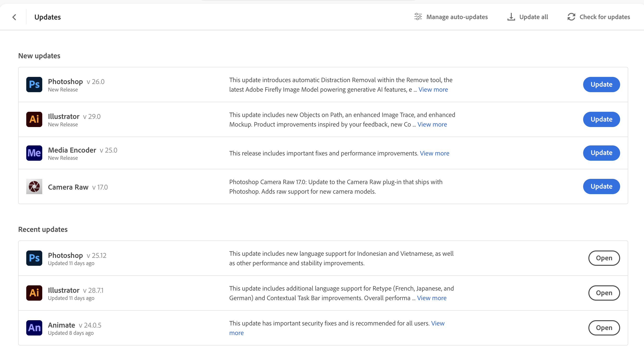Open Illustrator v28.7.1
Image resolution: width=644 pixels, height=362 pixels.
coord(604,293)
